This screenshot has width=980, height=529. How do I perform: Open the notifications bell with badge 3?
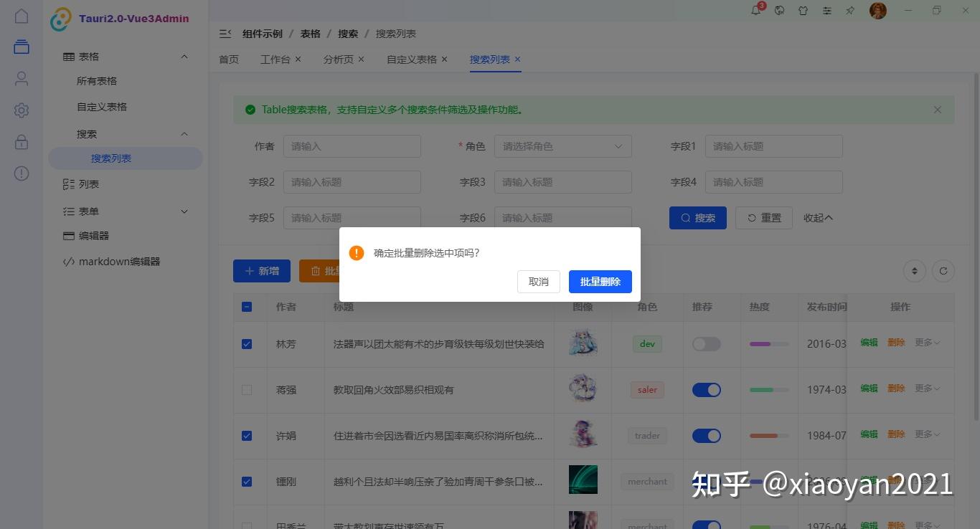pyautogui.click(x=755, y=10)
